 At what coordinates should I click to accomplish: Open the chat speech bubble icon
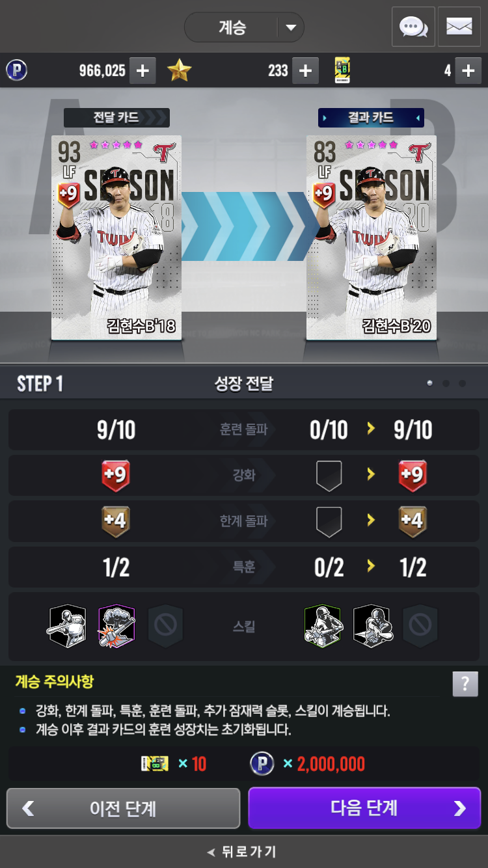click(x=413, y=27)
